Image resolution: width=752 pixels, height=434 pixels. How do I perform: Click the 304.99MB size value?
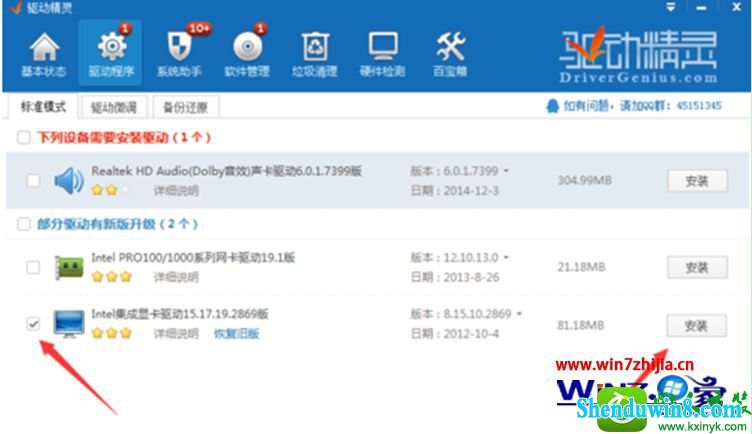click(x=584, y=180)
